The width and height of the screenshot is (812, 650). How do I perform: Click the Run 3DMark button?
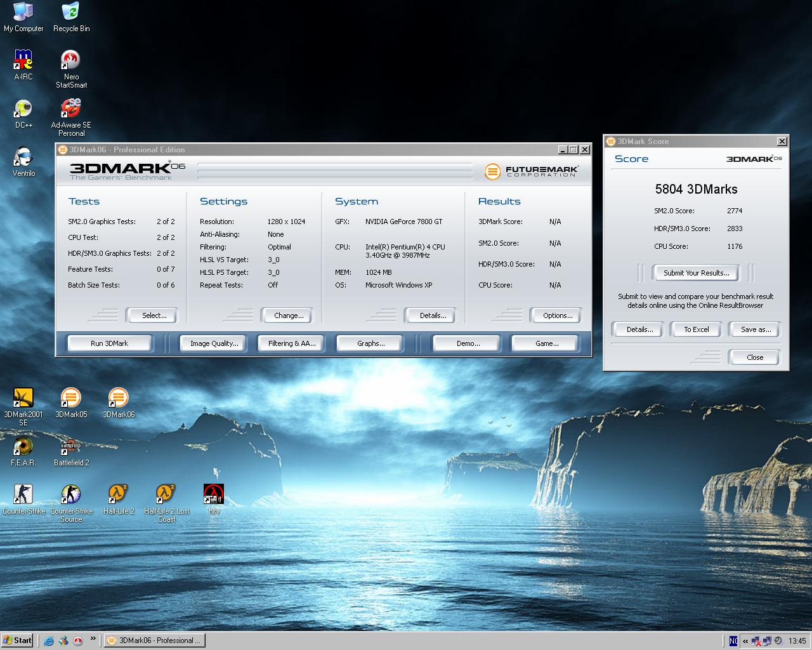(x=109, y=343)
